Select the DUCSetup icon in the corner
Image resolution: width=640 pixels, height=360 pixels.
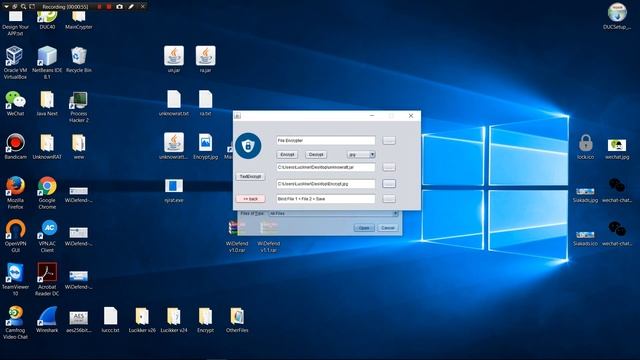pos(617,16)
